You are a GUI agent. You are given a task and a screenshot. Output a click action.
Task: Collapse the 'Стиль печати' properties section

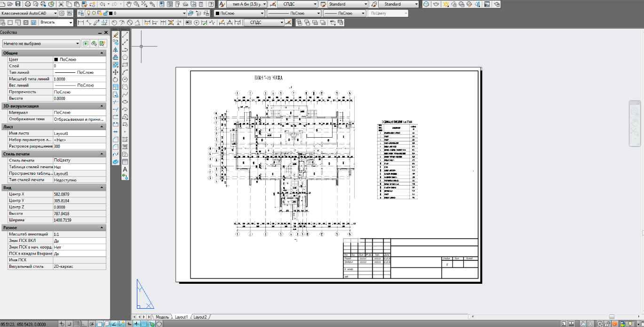point(102,154)
